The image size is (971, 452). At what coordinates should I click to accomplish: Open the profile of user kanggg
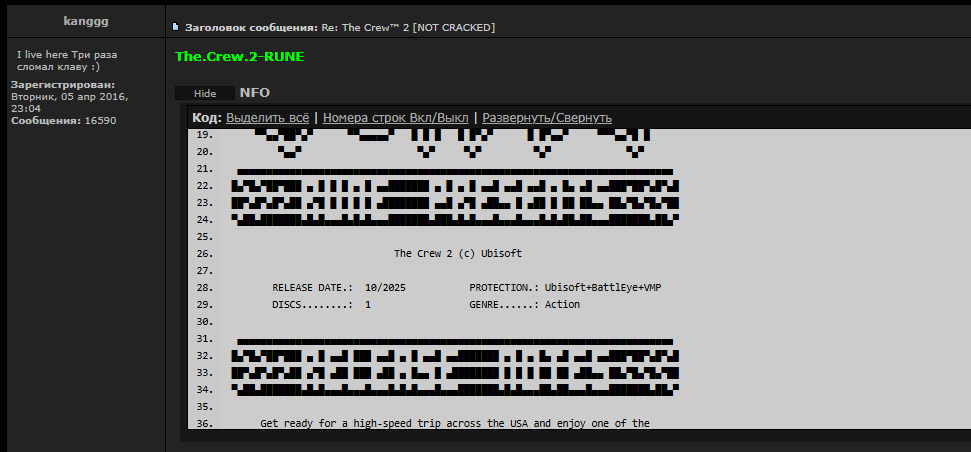click(x=86, y=20)
